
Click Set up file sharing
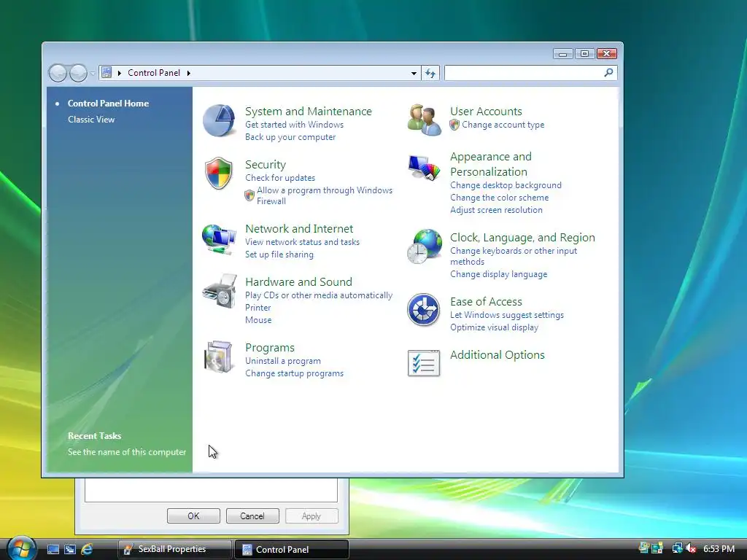[279, 254]
